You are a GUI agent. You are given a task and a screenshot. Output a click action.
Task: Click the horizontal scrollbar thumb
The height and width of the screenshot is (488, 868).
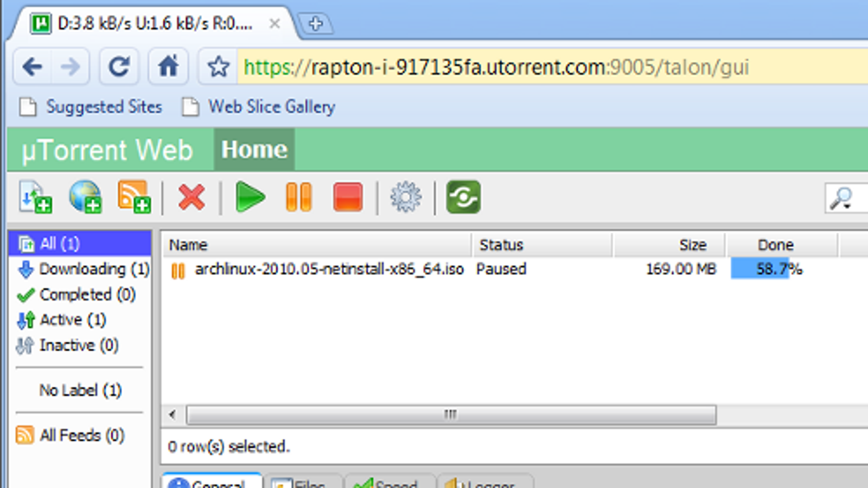451,415
